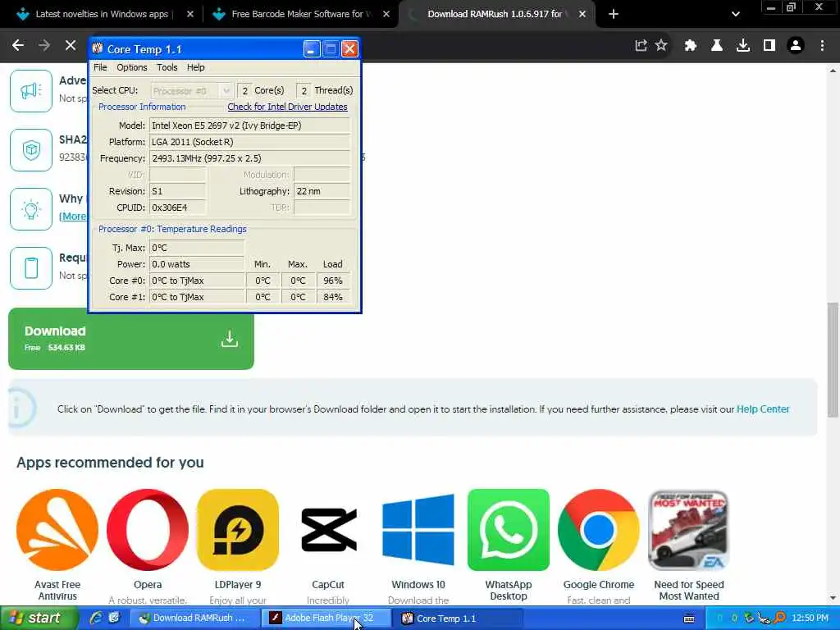Click the lightbulb Why icon
The image size is (840, 630).
31,209
